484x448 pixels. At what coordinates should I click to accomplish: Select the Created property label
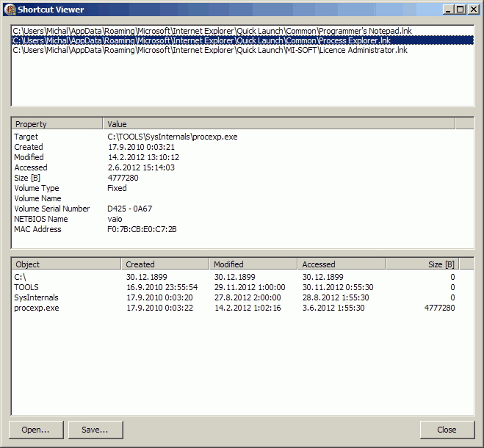pos(29,147)
